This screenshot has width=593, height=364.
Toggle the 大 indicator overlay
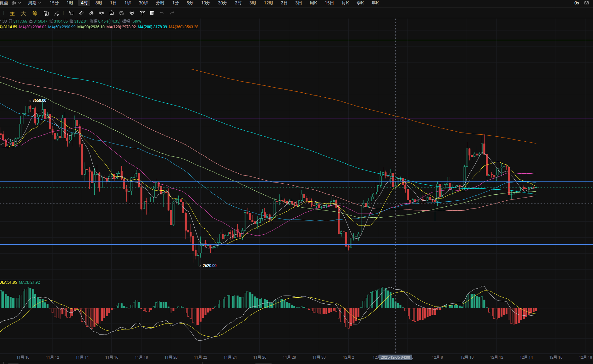[24, 13]
